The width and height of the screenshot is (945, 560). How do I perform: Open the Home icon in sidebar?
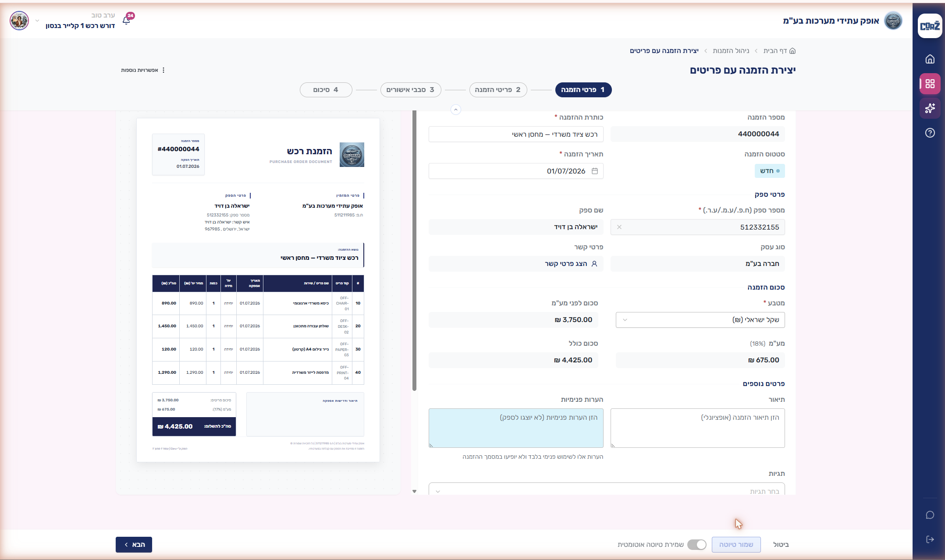[x=930, y=59]
